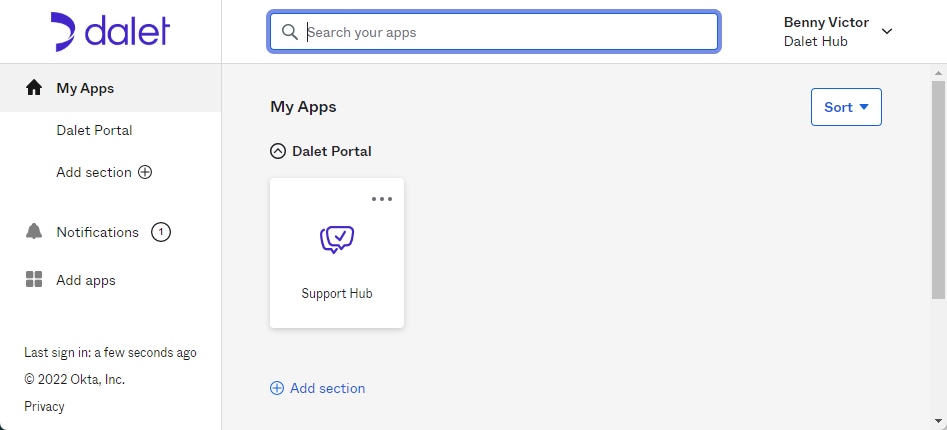Open the Privacy link
Viewport: 947px width, 430px height.
click(x=44, y=406)
